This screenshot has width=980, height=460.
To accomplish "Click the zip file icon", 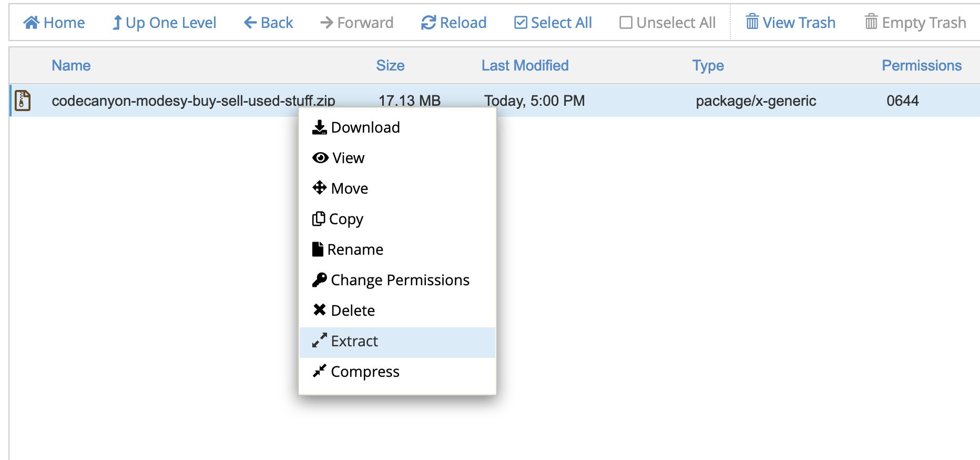I will (23, 101).
